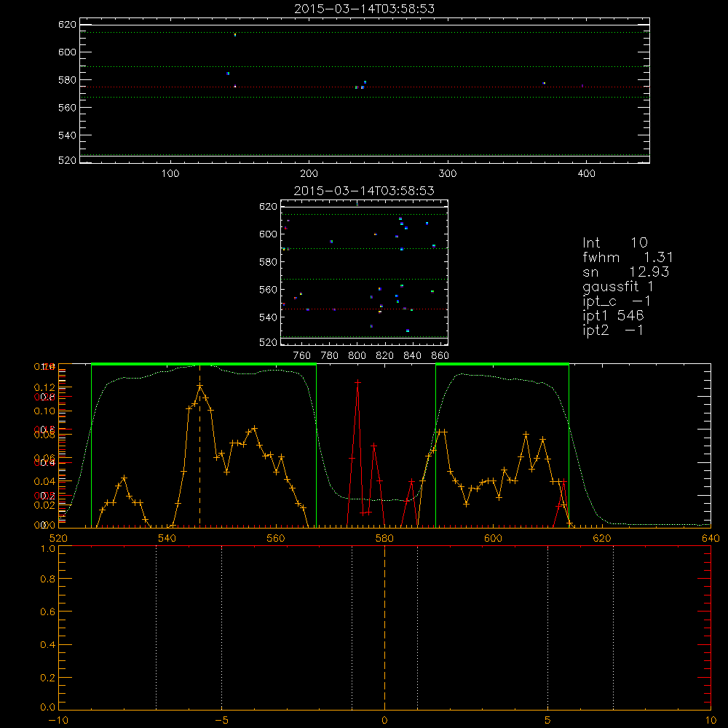
Task: Click the 200 label on top plot x-axis
Action: click(309, 174)
